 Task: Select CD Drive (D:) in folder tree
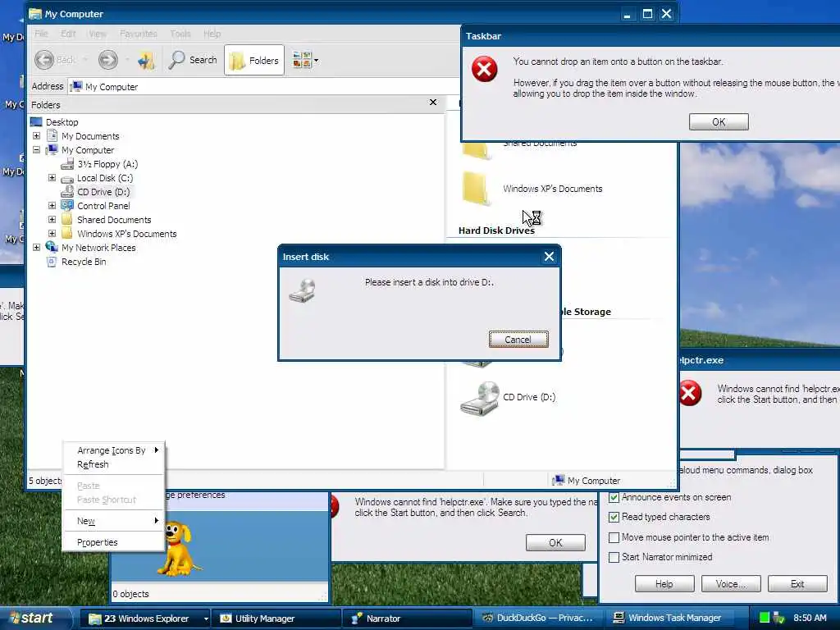pos(103,192)
